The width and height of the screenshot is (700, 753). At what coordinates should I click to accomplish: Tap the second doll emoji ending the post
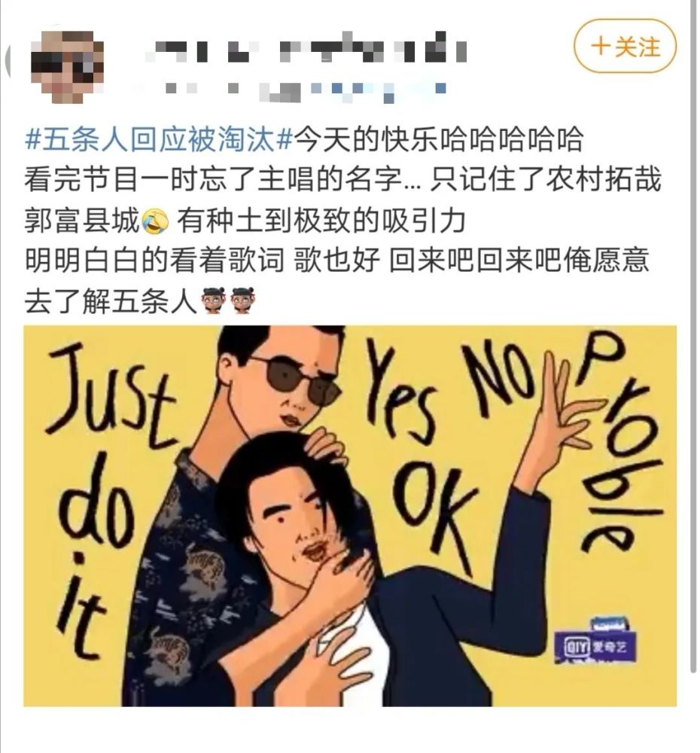tap(242, 300)
